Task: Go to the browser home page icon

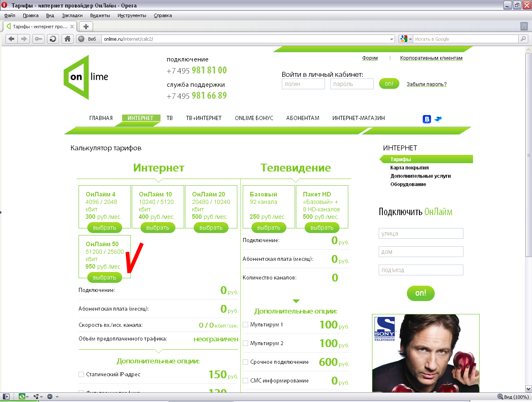Action: 67,39
